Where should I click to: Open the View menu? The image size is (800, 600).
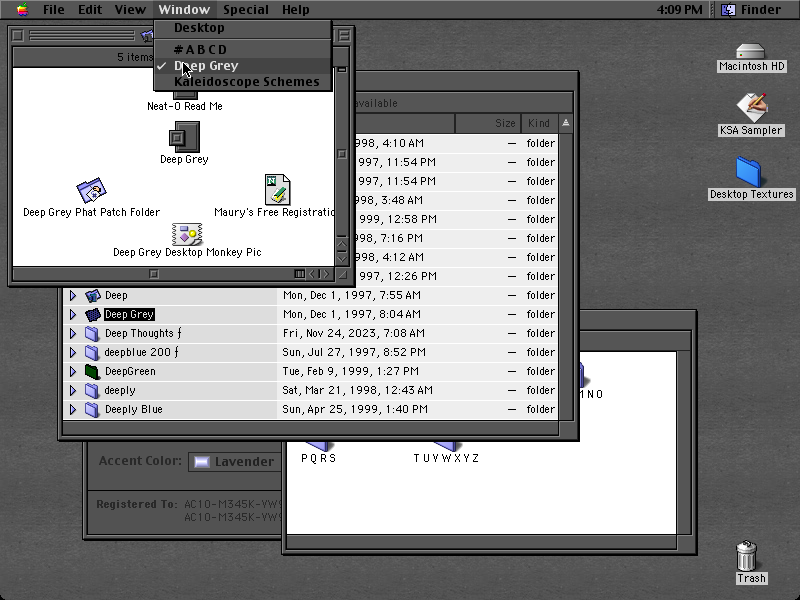tap(130, 10)
